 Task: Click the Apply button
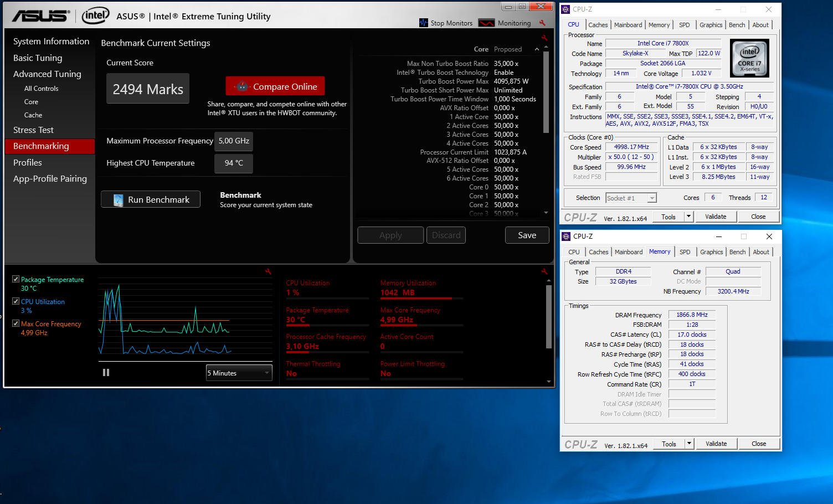pos(390,235)
